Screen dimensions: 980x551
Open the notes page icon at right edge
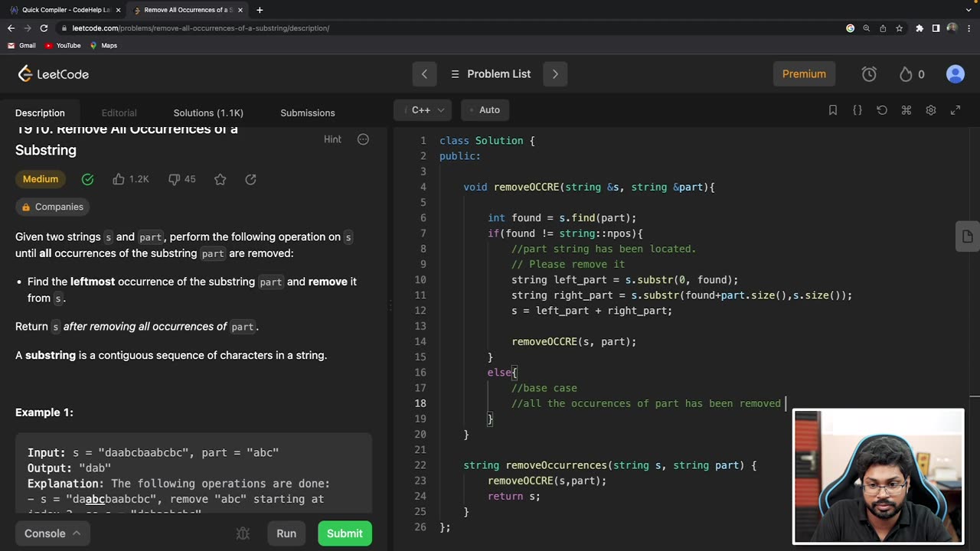(968, 236)
